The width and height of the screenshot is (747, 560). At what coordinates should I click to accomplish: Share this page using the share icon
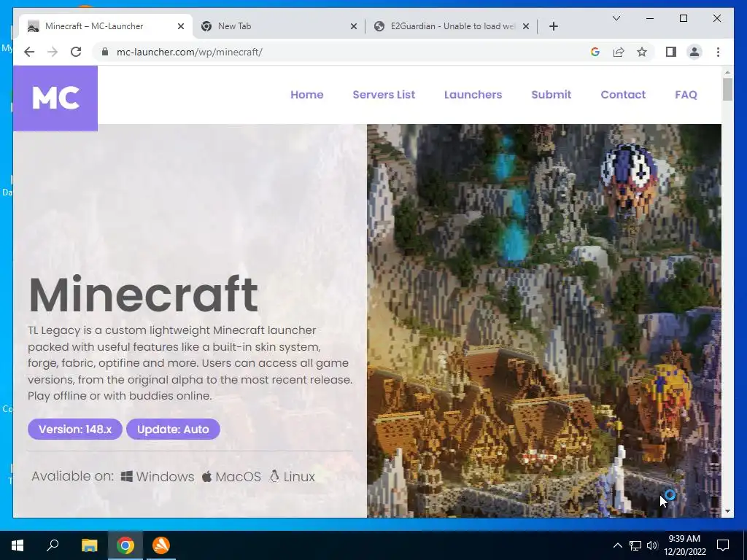[x=619, y=52]
